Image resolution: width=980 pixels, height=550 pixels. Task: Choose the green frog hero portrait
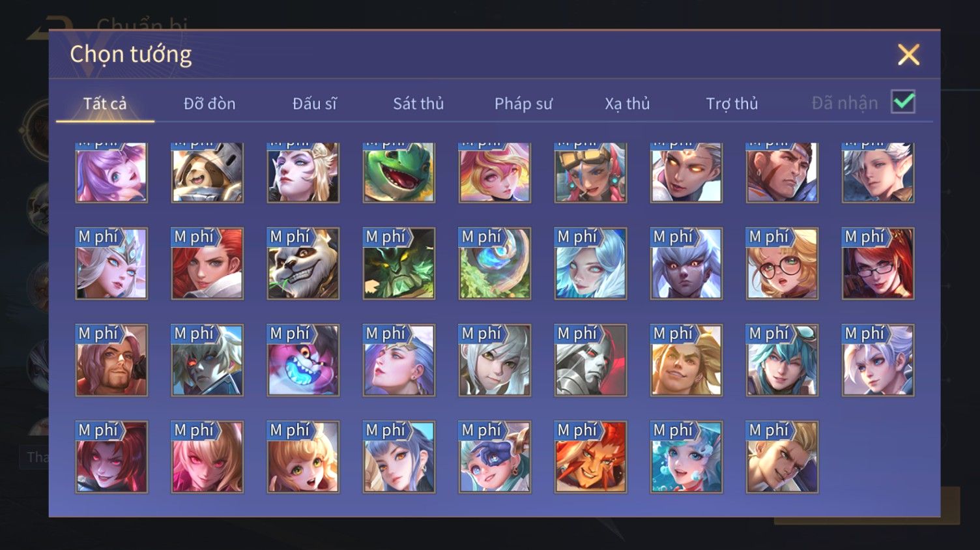(399, 172)
